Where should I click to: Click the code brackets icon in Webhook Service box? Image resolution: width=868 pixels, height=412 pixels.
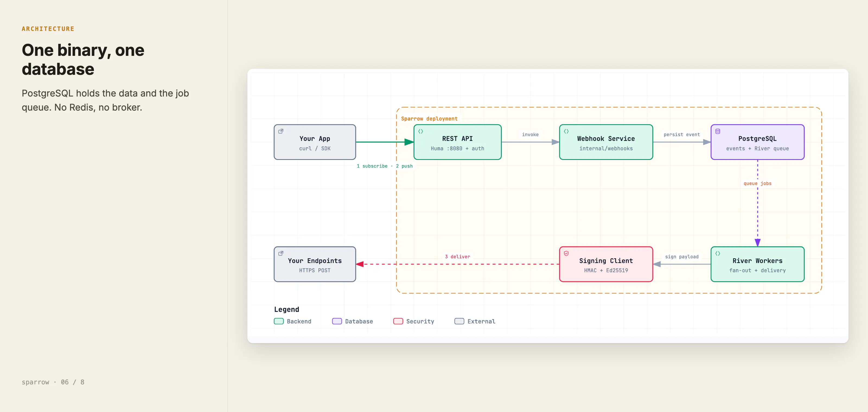(x=566, y=131)
